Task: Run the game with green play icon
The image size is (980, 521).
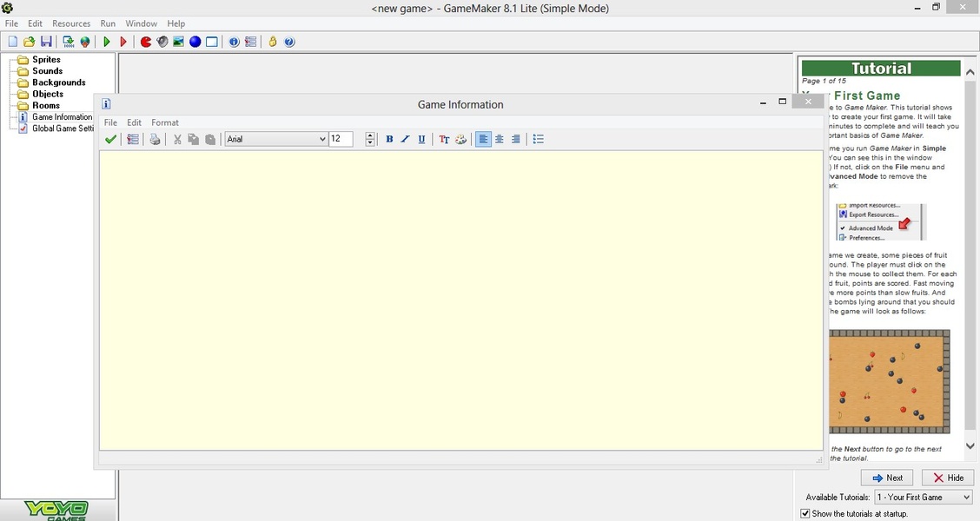Action: click(x=107, y=42)
